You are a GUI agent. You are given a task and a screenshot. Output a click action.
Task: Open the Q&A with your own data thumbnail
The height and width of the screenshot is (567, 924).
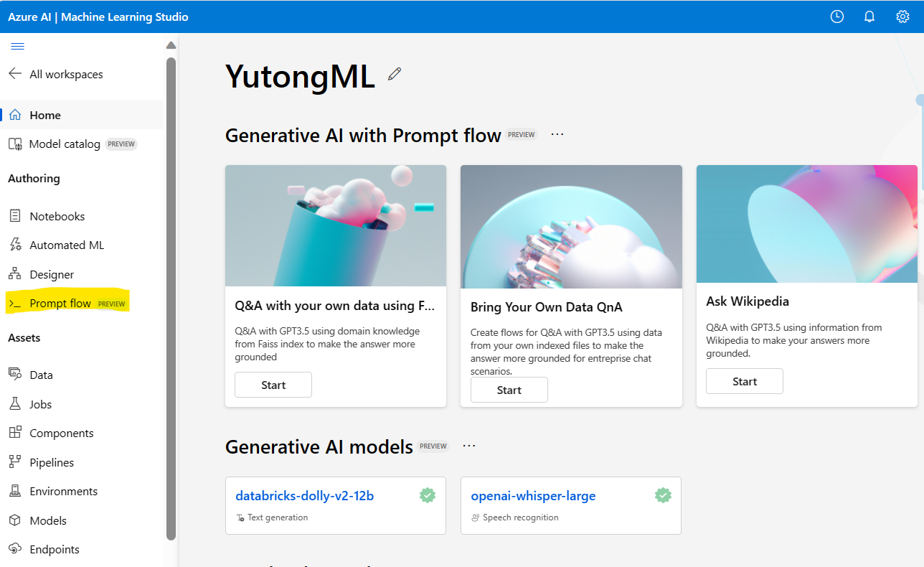(x=336, y=226)
